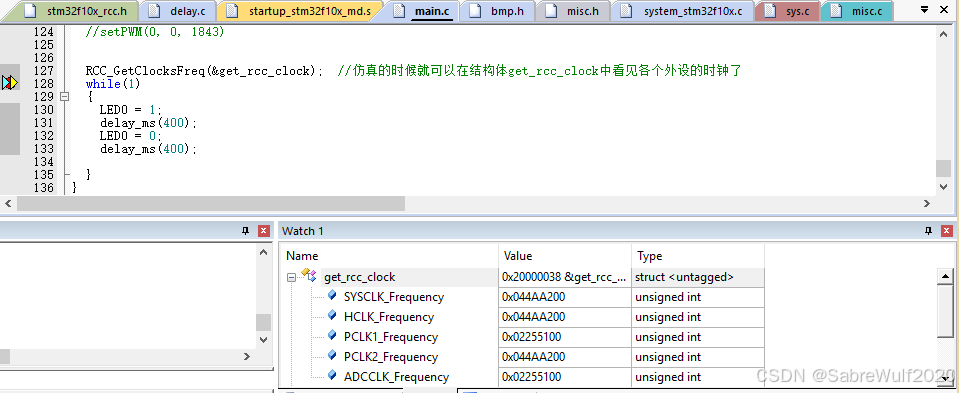
Task: Close the Watch 1 panel
Action: click(x=947, y=230)
